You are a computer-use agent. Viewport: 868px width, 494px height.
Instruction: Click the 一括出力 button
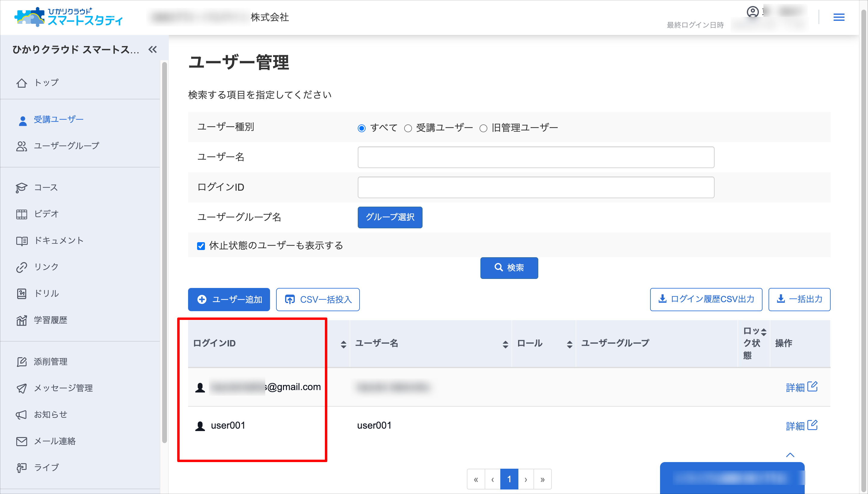pyautogui.click(x=799, y=299)
